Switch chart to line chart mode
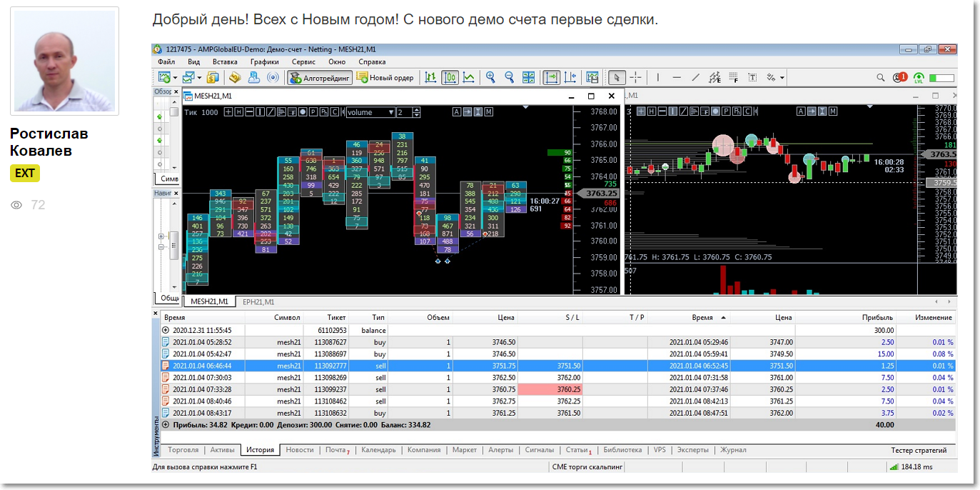Image resolution: width=980 pixels, height=490 pixels. point(469,77)
